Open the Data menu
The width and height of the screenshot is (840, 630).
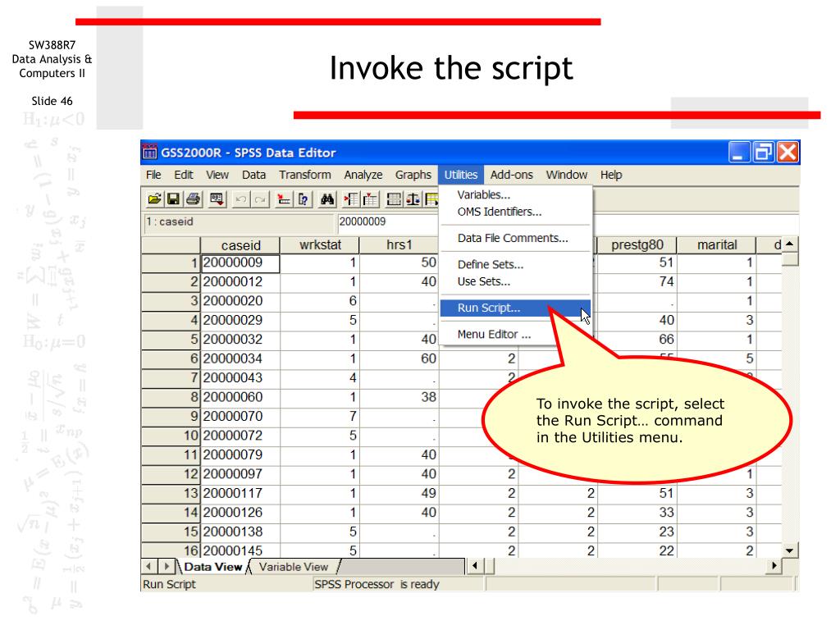pos(253,175)
